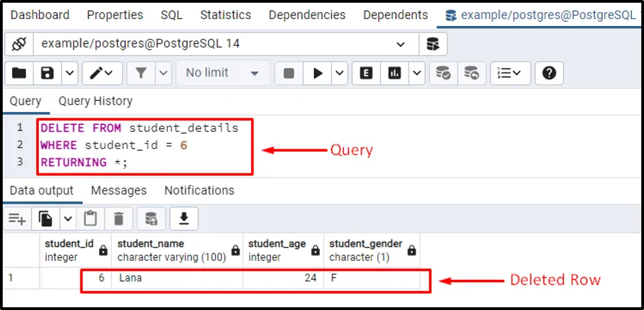Click the Open File folder icon
The width and height of the screenshot is (644, 310).
coord(19,73)
